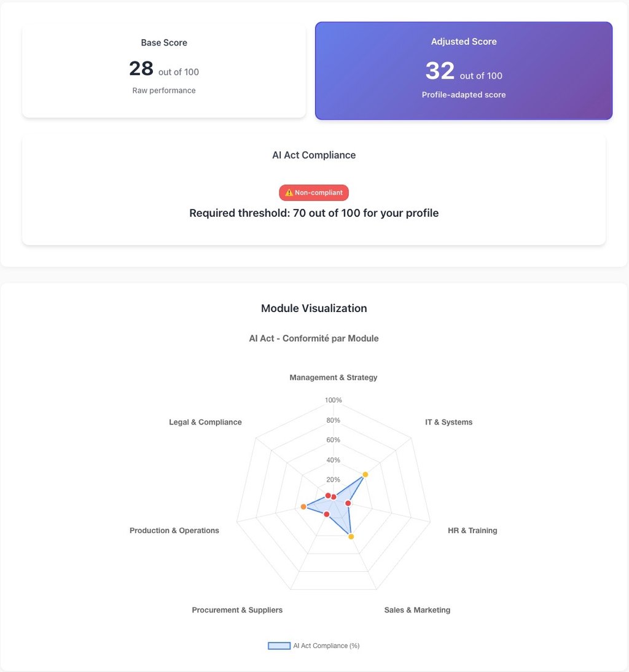Click the red Management & Strategy data point
This screenshot has height=672, width=629.
pyautogui.click(x=334, y=497)
